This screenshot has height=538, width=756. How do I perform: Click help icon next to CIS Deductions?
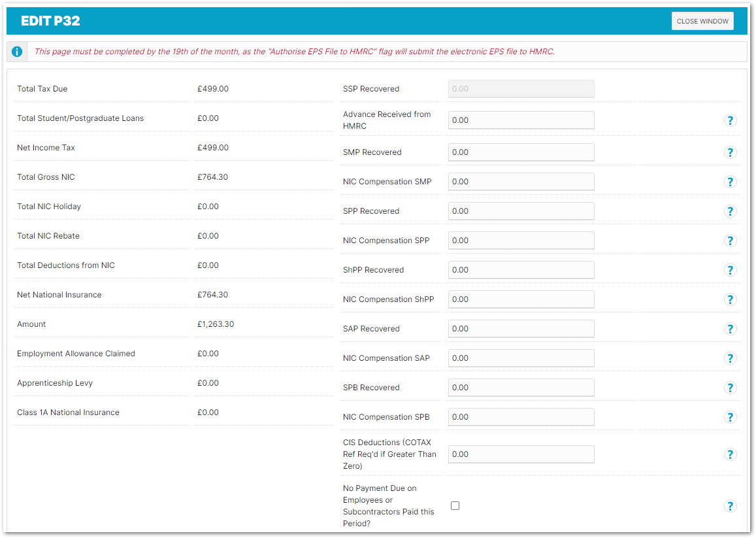pos(730,454)
